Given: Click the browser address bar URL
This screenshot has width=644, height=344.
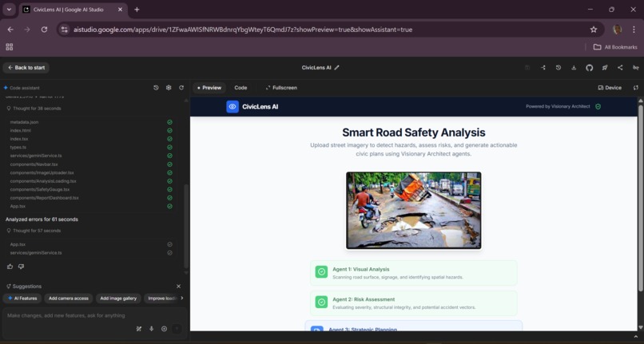Looking at the screenshot, I should pyautogui.click(x=243, y=30).
